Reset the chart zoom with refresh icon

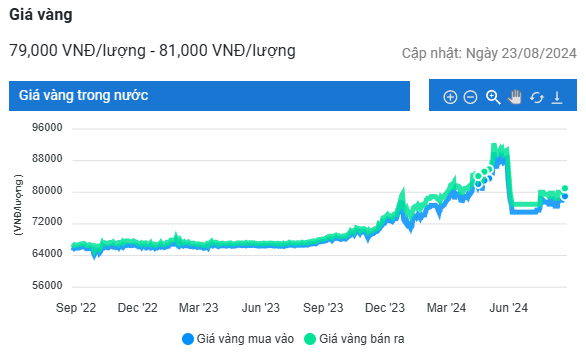(537, 98)
